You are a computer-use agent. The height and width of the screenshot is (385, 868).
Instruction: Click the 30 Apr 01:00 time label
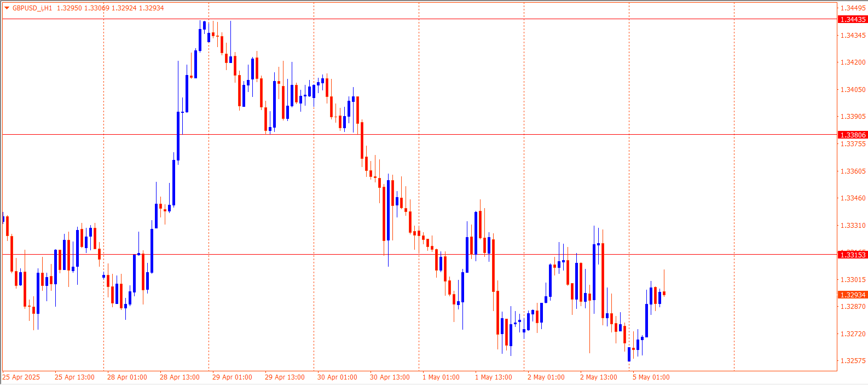pos(337,377)
